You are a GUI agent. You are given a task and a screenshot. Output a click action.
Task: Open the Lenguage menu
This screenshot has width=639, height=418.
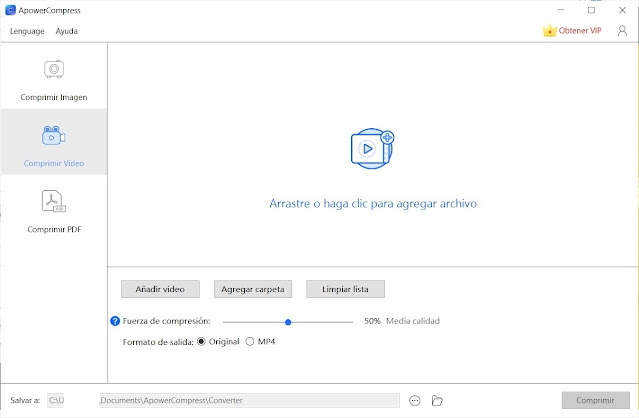click(x=27, y=31)
